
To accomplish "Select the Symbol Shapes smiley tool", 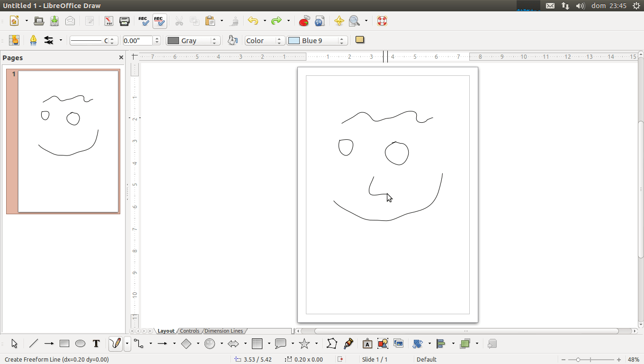I will coord(210,343).
